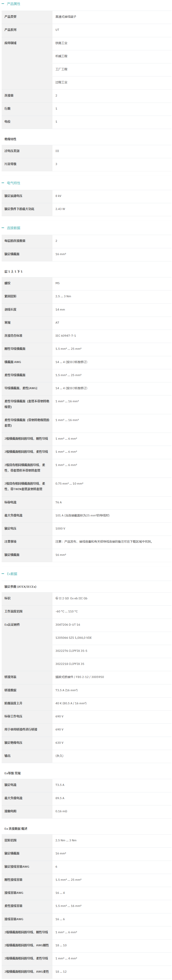Image resolution: width=172 pixels, height=980 pixels.
Task: Select the 630 V rated insulation voltage
Action: tap(60, 743)
